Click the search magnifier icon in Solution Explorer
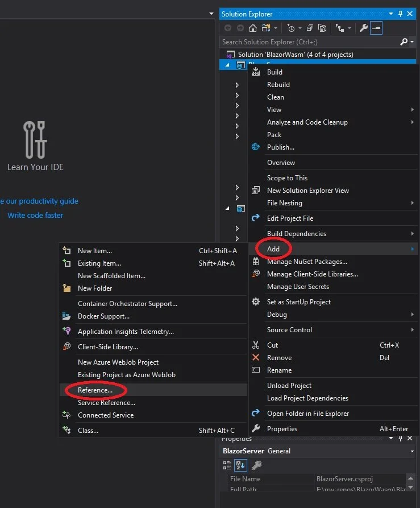Screen dimensions: 420x508 pyautogui.click(x=404, y=42)
